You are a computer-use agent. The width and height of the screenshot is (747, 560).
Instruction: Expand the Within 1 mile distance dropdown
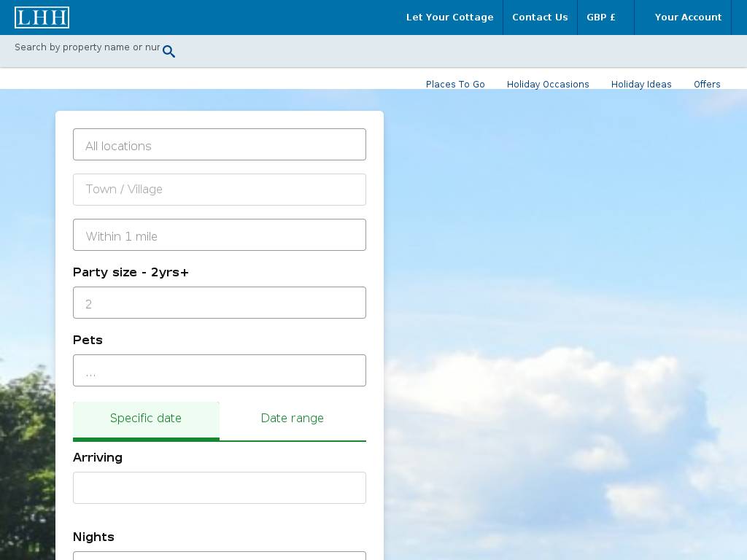(x=220, y=236)
